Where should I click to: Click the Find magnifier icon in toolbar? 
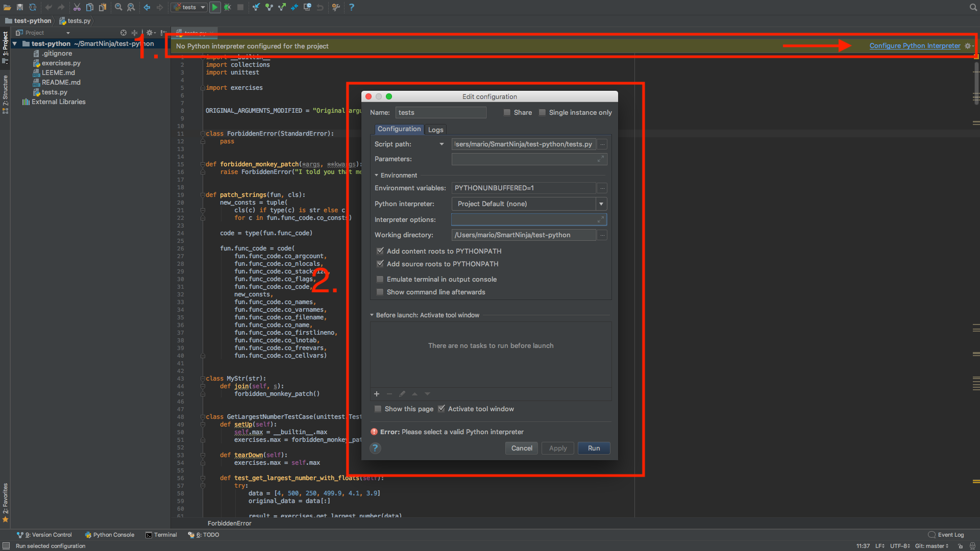pyautogui.click(x=118, y=7)
